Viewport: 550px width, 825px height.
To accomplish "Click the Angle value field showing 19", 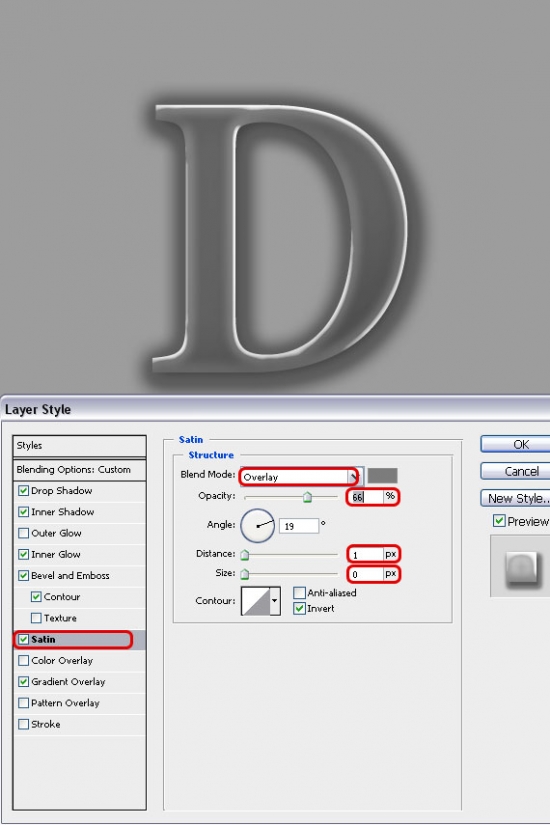I will click(x=299, y=526).
